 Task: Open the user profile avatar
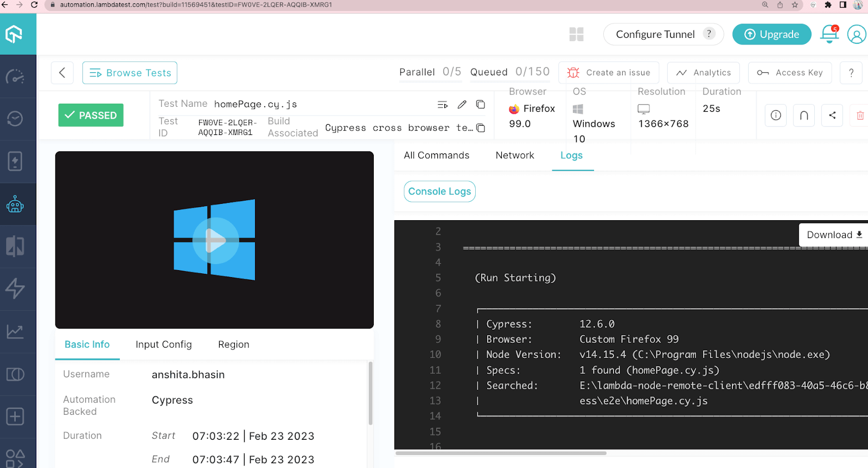click(857, 34)
